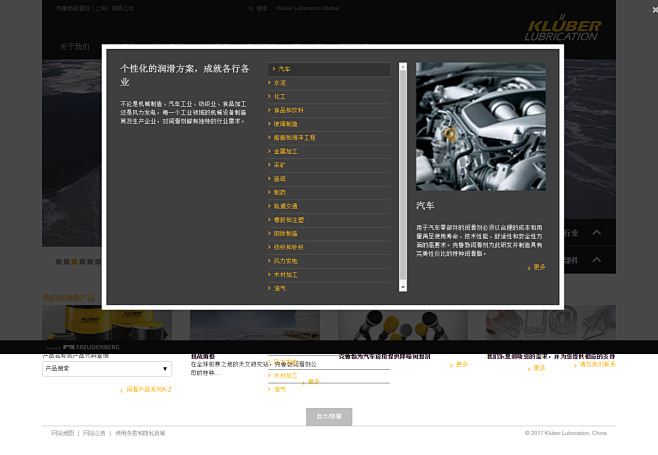Select the highlighted yellow carousel dot
The height and width of the screenshot is (455, 658).
coord(74,262)
